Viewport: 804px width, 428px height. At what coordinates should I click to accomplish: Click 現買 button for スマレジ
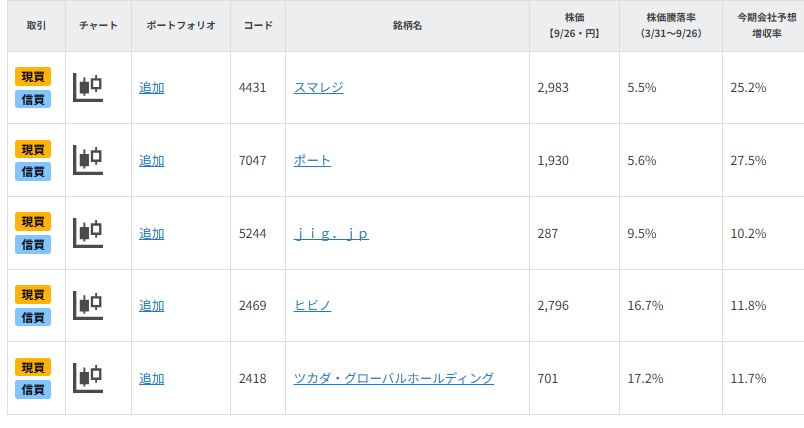[33, 77]
